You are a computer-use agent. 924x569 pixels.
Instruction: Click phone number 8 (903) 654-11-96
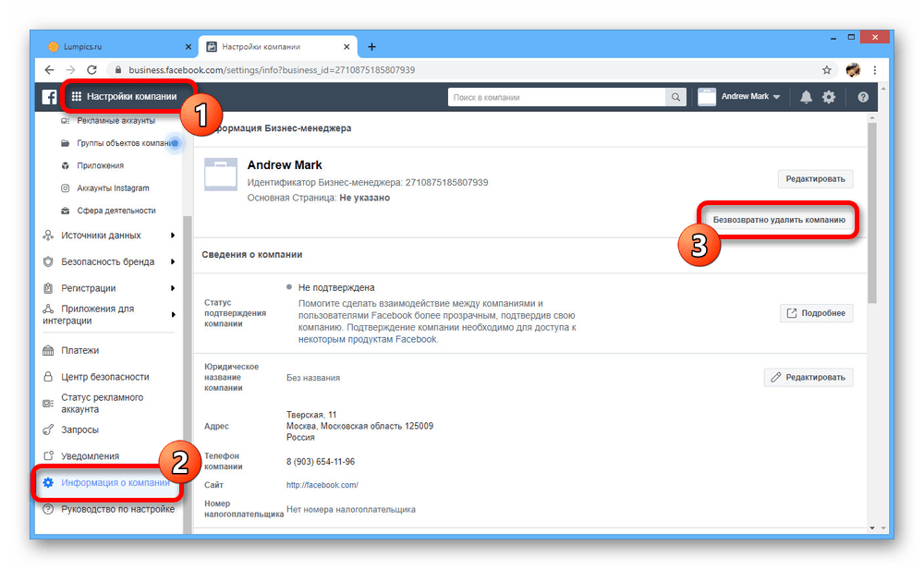(321, 462)
